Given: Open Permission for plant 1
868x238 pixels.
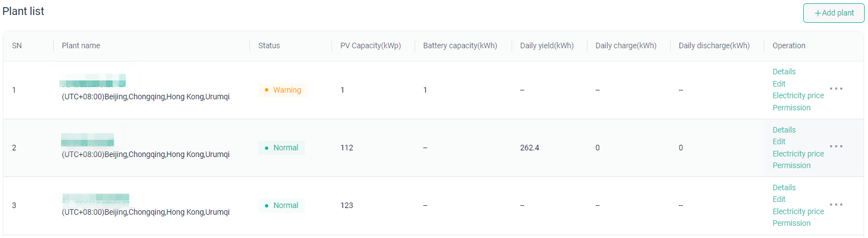Looking at the screenshot, I should coord(792,108).
